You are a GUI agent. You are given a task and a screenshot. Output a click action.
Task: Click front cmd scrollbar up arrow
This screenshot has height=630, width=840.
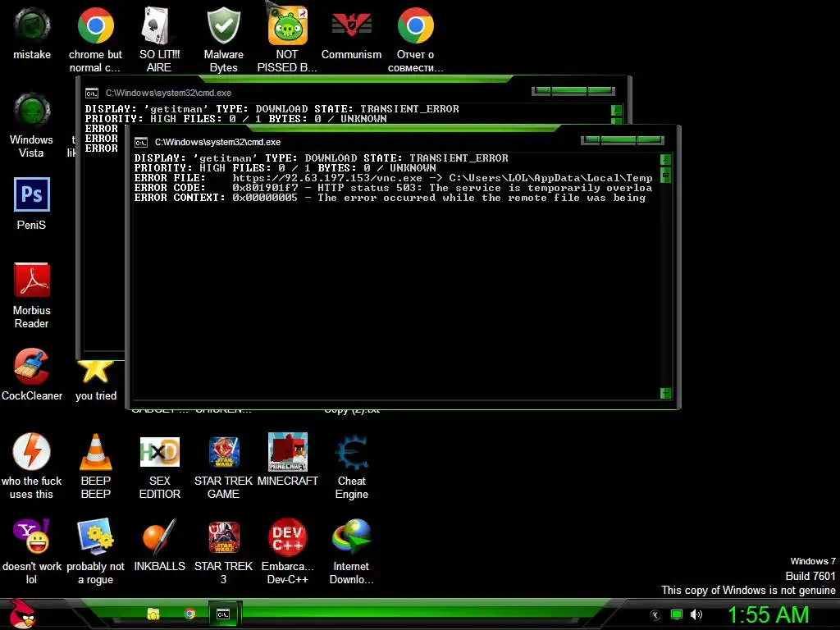(665, 160)
